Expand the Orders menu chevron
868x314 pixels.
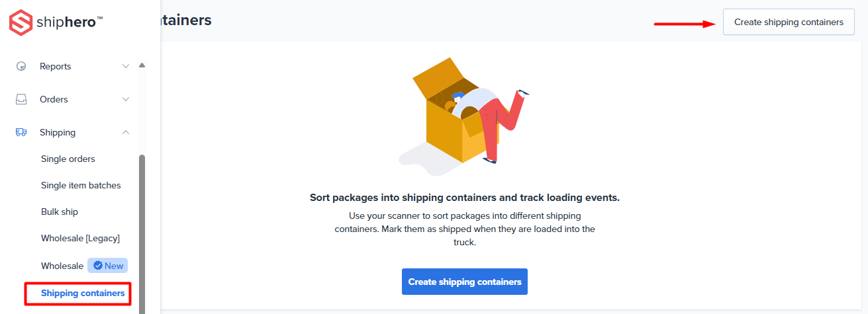tap(126, 99)
